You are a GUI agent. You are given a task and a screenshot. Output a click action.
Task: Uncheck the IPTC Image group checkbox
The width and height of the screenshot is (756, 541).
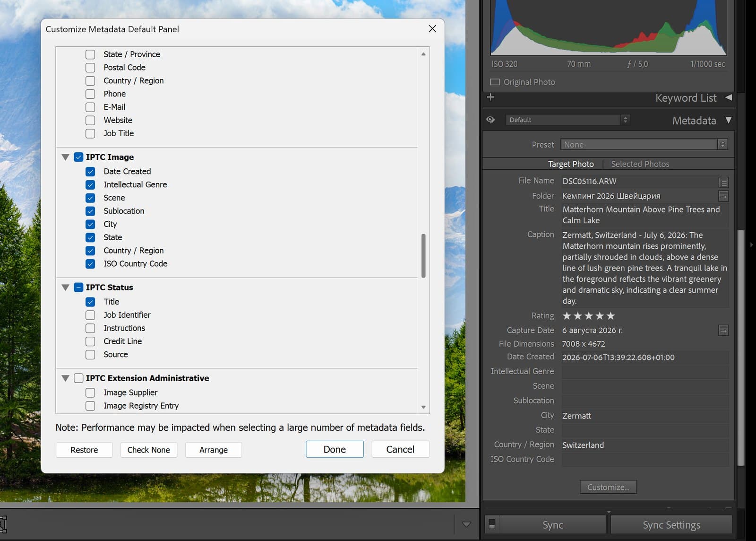[78, 157]
